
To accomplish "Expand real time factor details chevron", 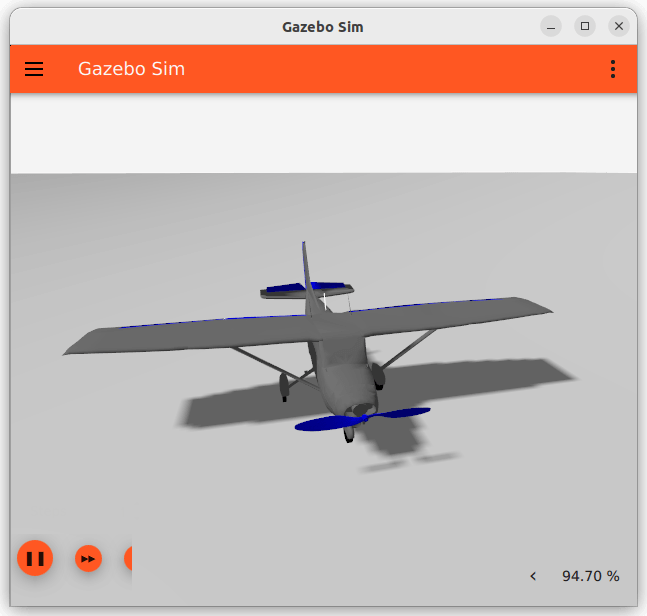I will (x=533, y=576).
